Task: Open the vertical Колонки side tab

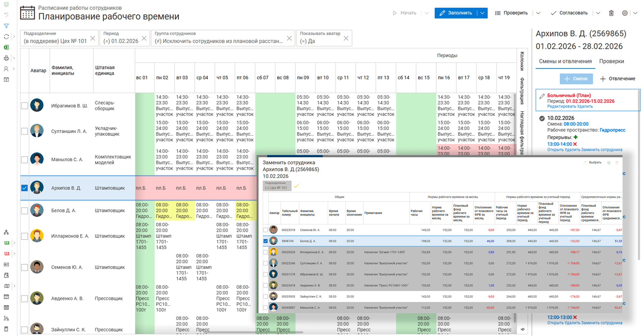Action: coord(522,61)
